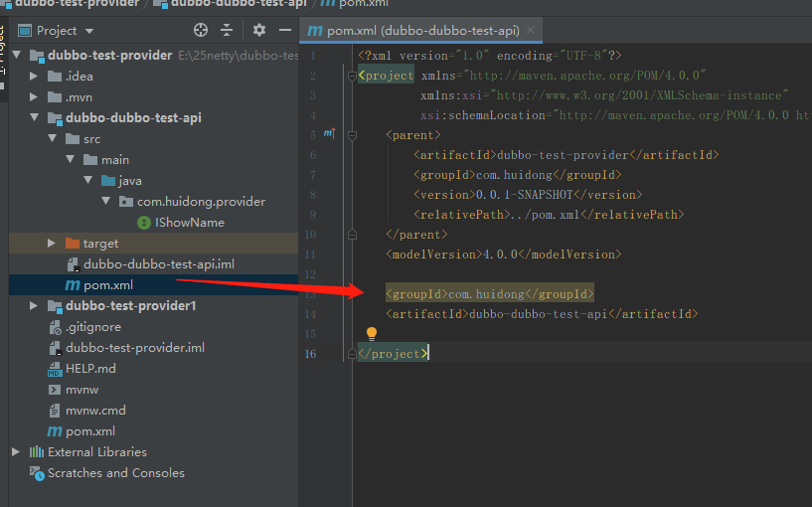The image size is (812, 507).
Task: Select the .gitignore file
Action: 93,327
